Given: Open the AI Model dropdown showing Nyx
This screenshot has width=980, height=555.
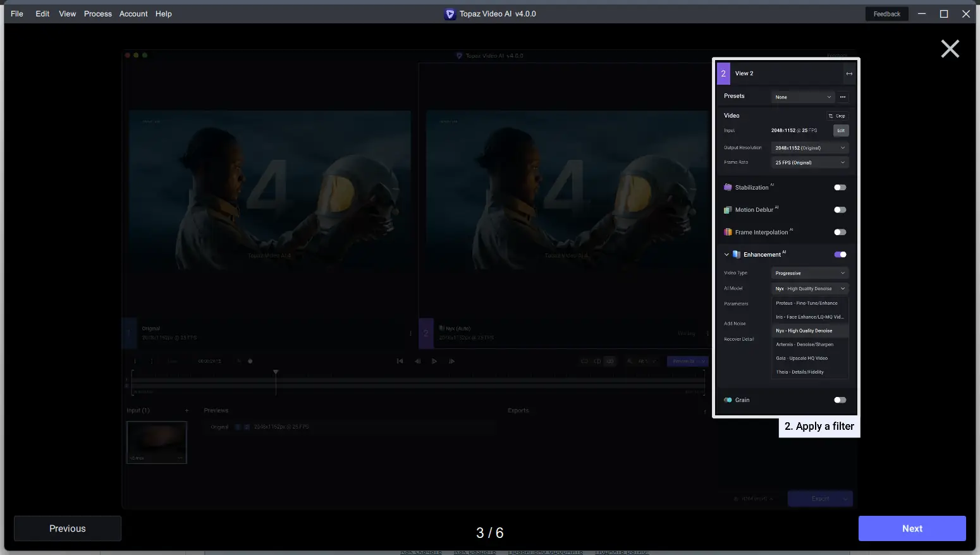Looking at the screenshot, I should [x=810, y=289].
